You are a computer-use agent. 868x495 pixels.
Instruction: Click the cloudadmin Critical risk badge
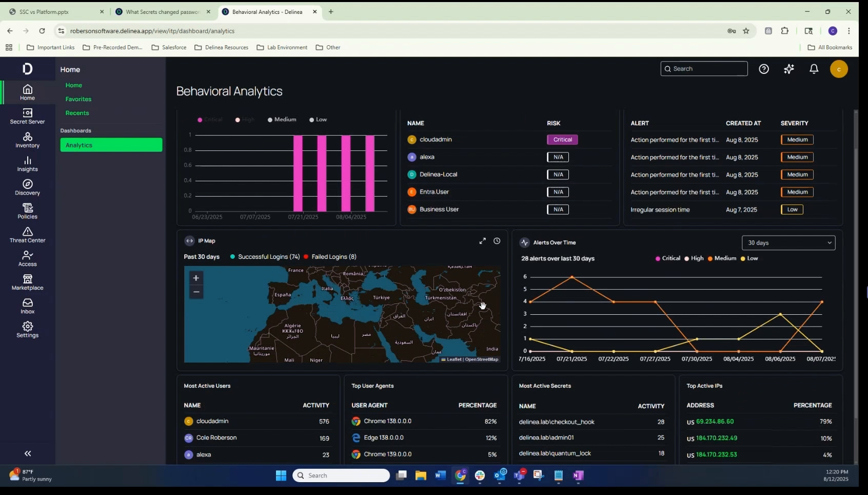pos(562,139)
